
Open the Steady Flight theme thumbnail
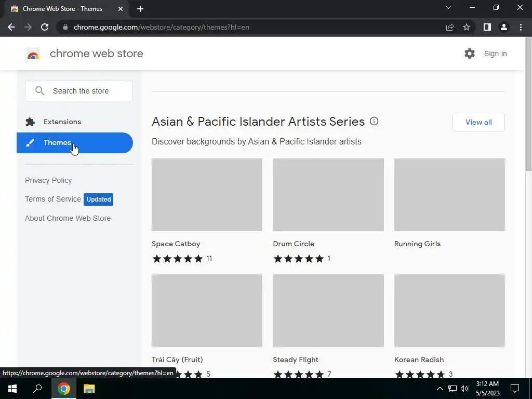328,311
